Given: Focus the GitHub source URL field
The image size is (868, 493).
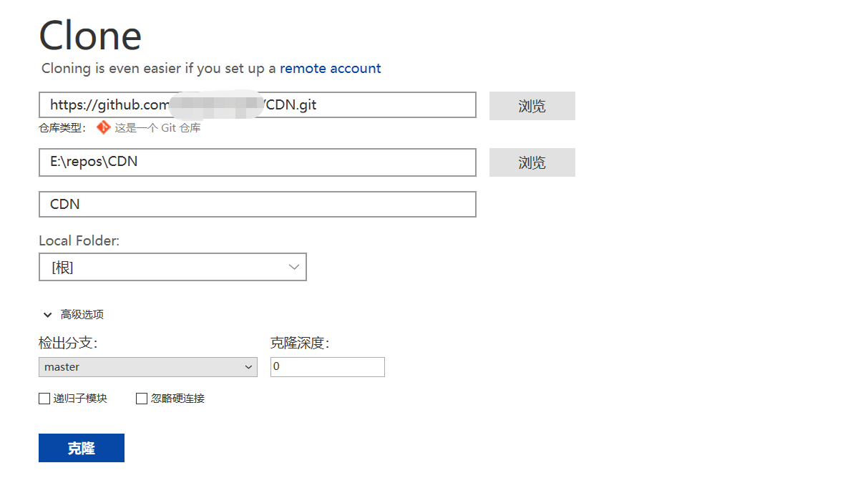Looking at the screenshot, I should 257,105.
